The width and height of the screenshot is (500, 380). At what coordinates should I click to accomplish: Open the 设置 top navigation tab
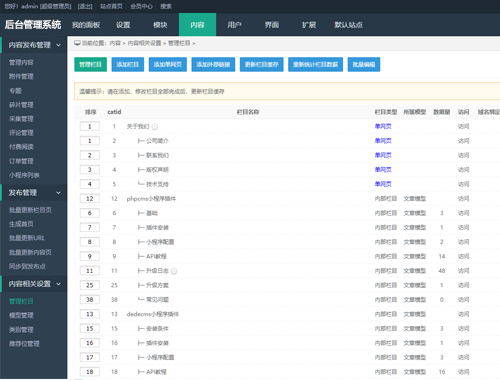(x=123, y=25)
